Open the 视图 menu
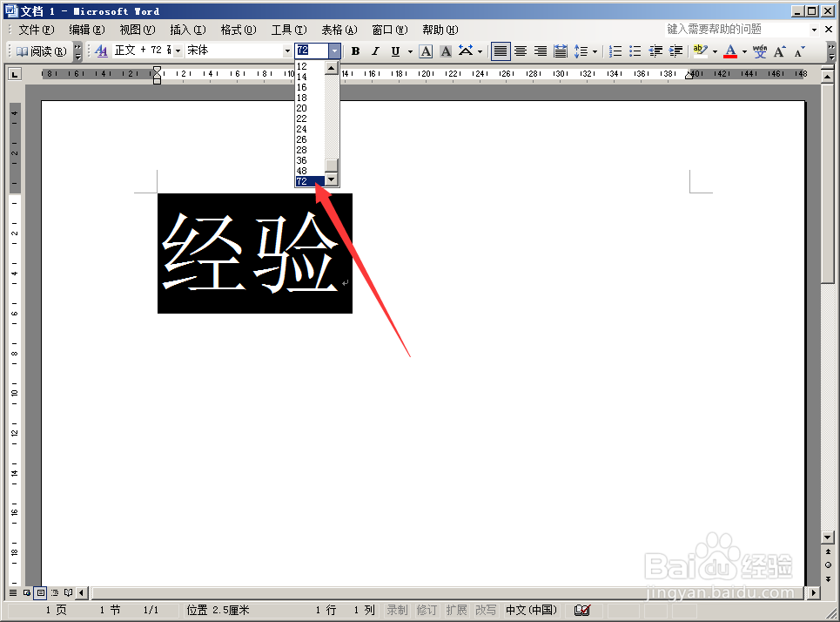Screen dimensions: 840x622 pos(138,30)
